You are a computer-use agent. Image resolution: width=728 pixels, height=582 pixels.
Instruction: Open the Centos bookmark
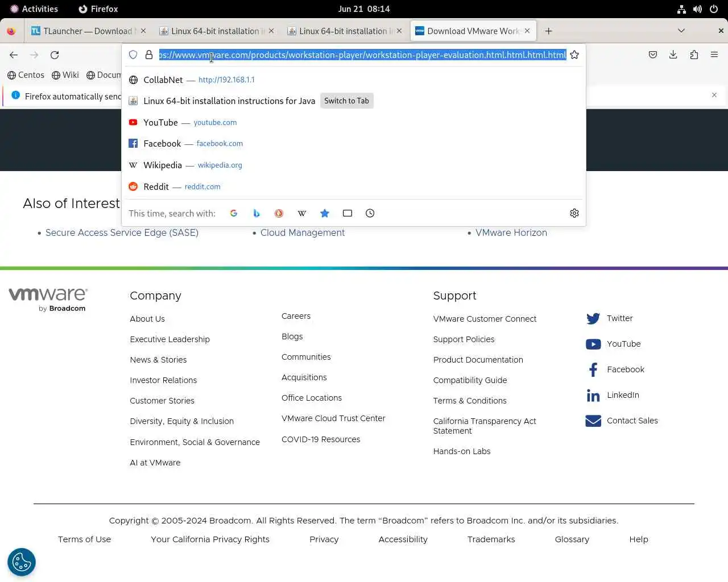(x=26, y=75)
